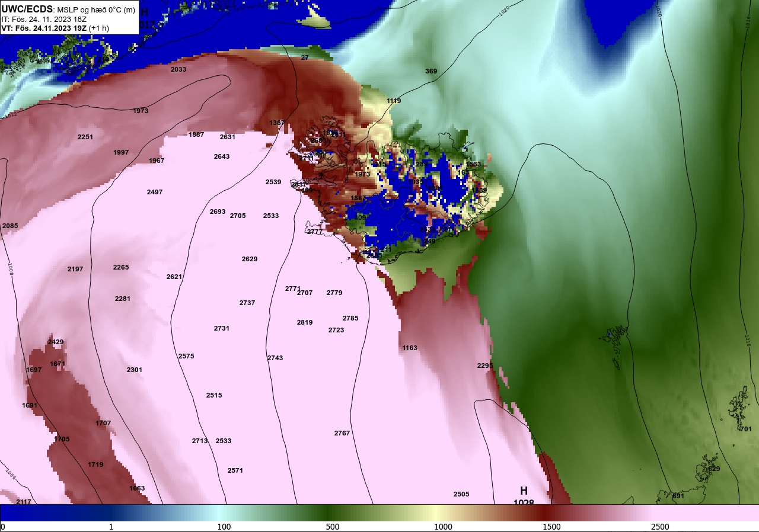Click the map value 1719

(95, 464)
